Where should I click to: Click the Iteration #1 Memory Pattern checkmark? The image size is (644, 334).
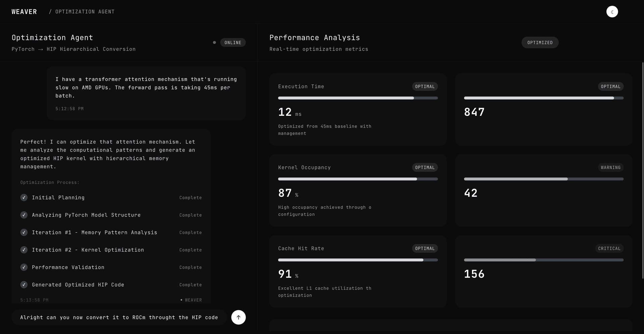(24, 233)
